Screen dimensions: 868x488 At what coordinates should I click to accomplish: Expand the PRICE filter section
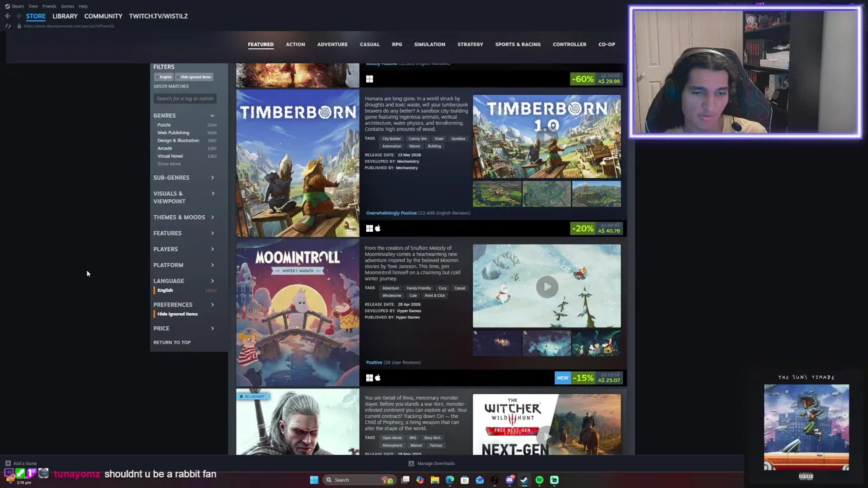(184, 329)
